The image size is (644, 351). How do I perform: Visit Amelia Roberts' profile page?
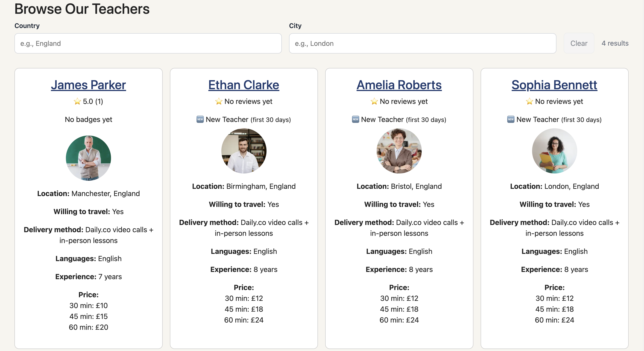399,85
